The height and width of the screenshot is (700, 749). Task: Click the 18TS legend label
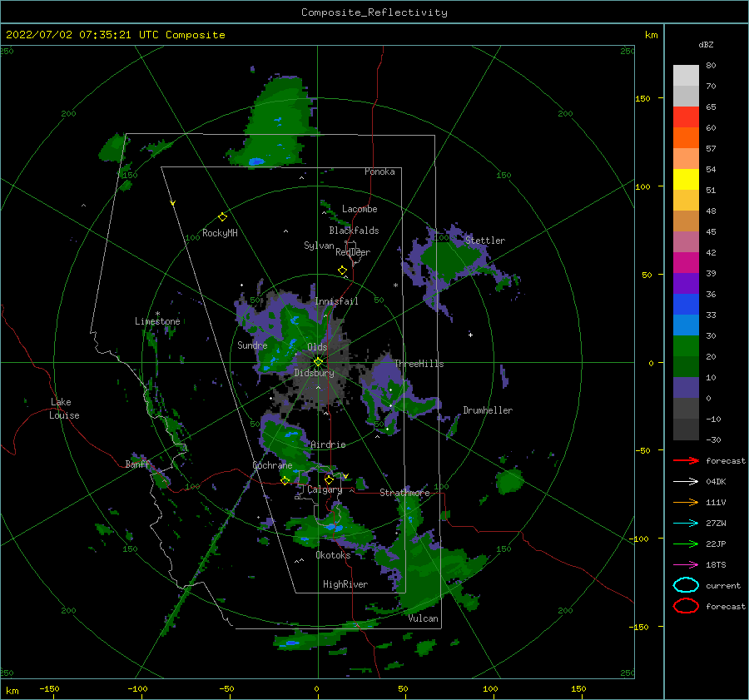click(716, 565)
